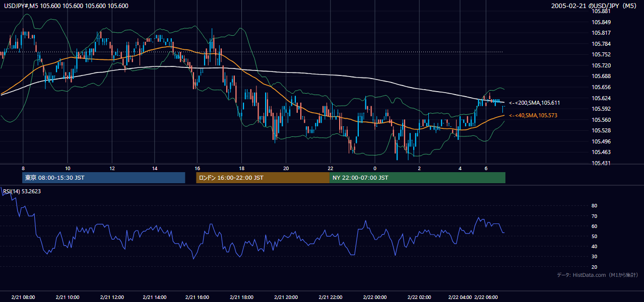The image size is (644, 302).
Task: Click price axis value 105.431
Action: pyautogui.click(x=602, y=163)
